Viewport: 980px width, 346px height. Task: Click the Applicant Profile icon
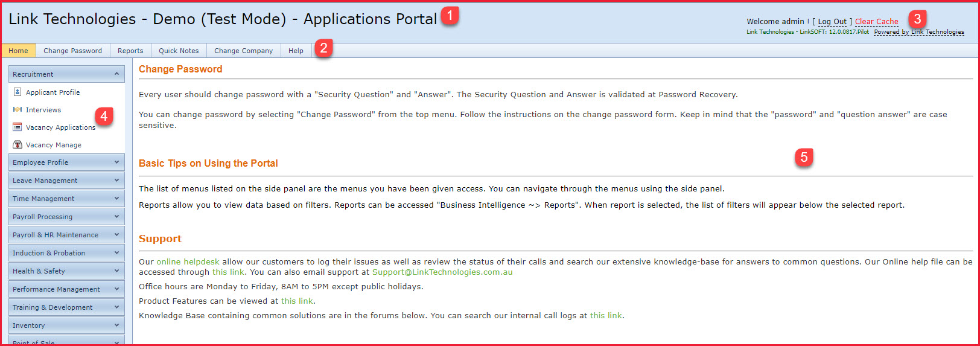(17, 92)
